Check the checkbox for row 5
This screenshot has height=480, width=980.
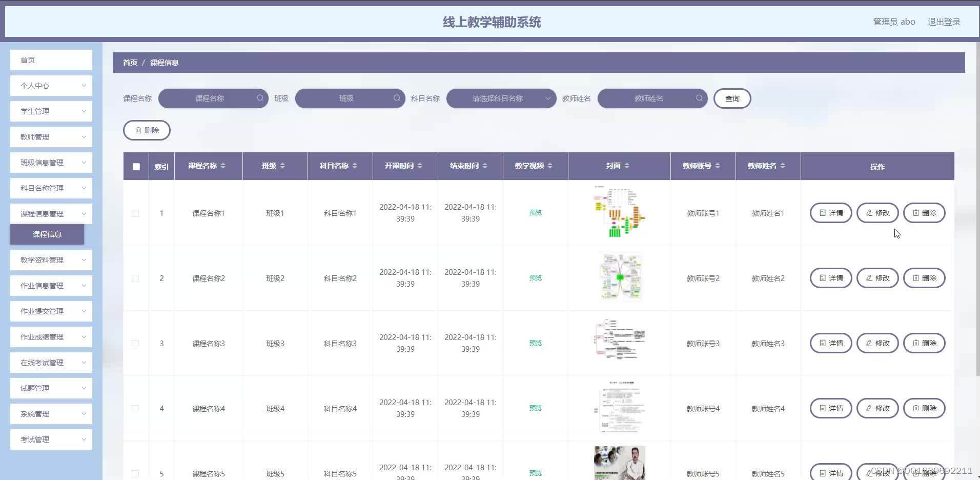click(x=135, y=474)
